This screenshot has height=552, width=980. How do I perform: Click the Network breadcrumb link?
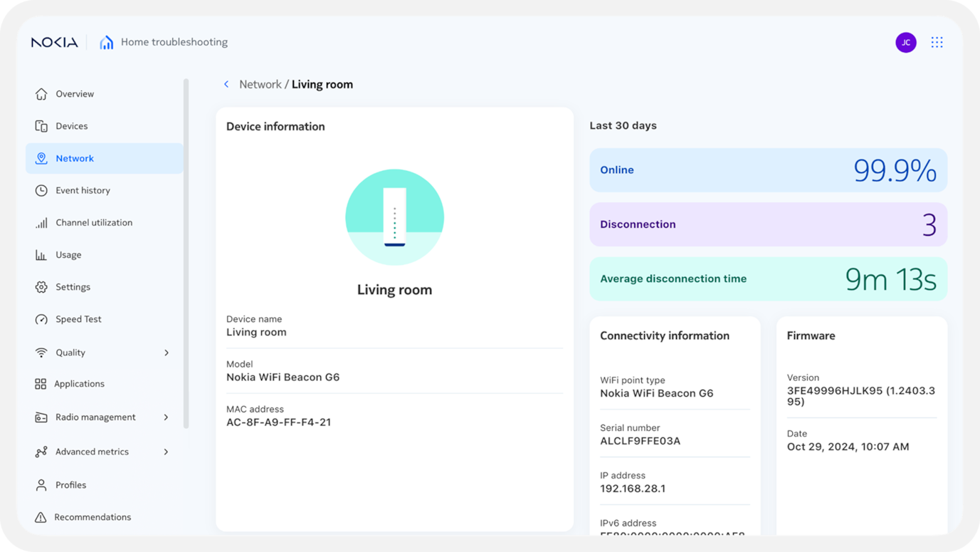click(260, 84)
